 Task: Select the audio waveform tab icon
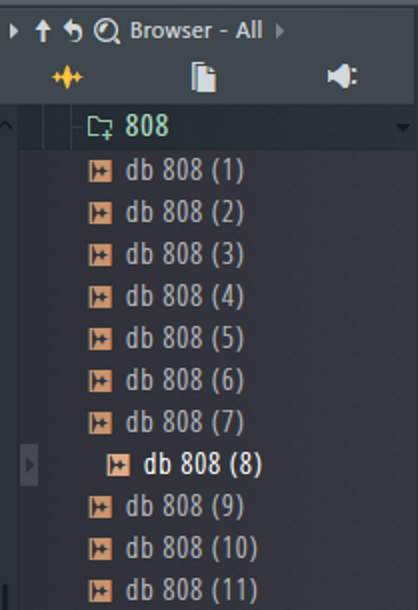(67, 77)
